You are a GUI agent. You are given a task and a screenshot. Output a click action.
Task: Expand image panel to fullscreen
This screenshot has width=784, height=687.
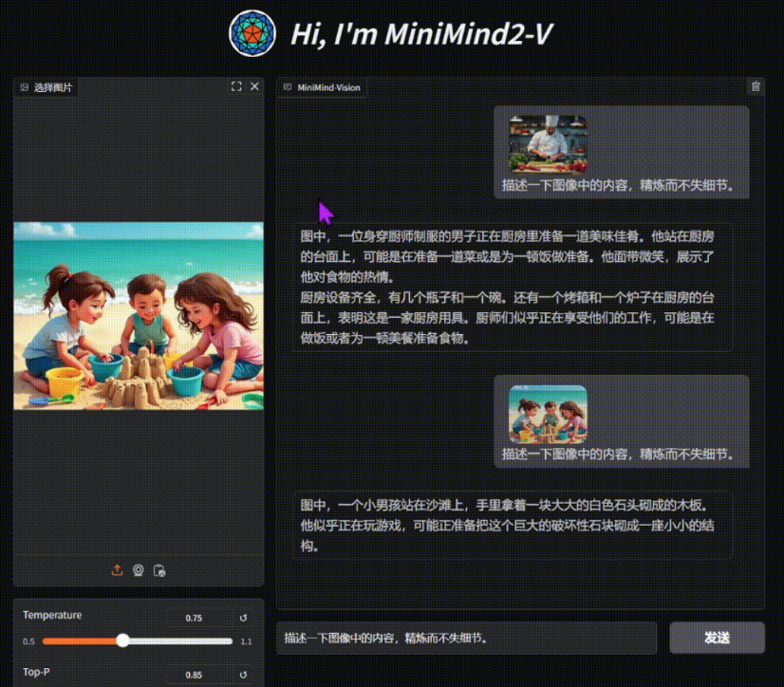(x=236, y=86)
